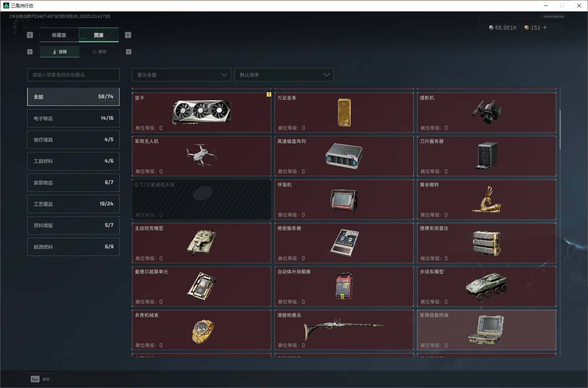Select the 高速磁盘阵列 disk array item
The width and height of the screenshot is (588, 388).
tap(344, 156)
